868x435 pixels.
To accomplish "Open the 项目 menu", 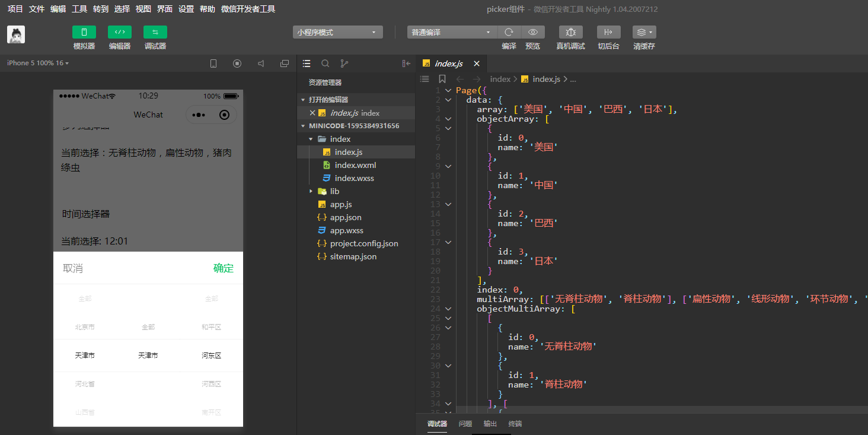I will pyautogui.click(x=15, y=9).
